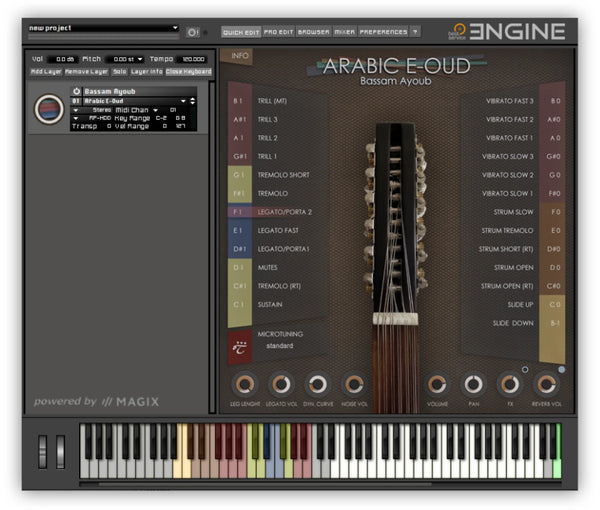This screenshot has width=600, height=510.
Task: Switch to the Pro Edit tab
Action: coord(278,32)
